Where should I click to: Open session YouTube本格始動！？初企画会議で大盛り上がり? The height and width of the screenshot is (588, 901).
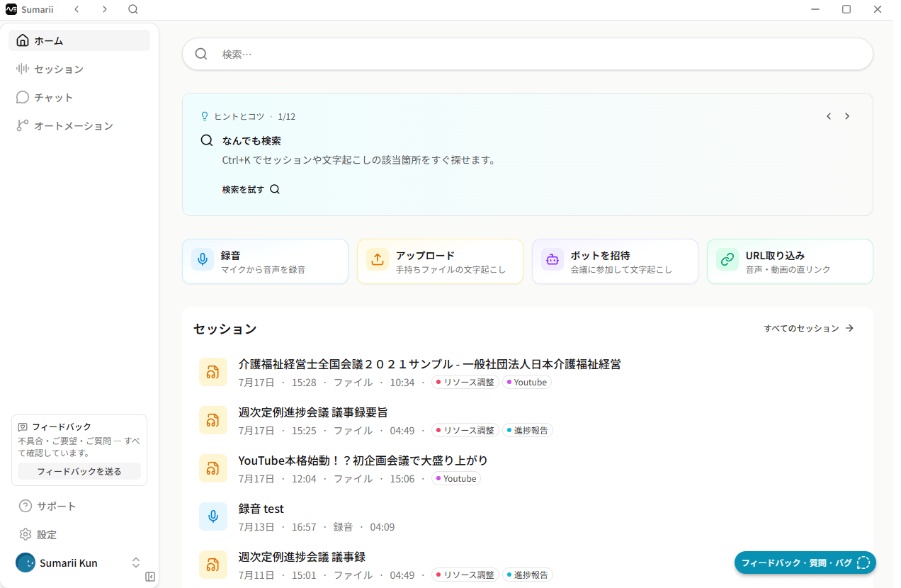coord(528,469)
